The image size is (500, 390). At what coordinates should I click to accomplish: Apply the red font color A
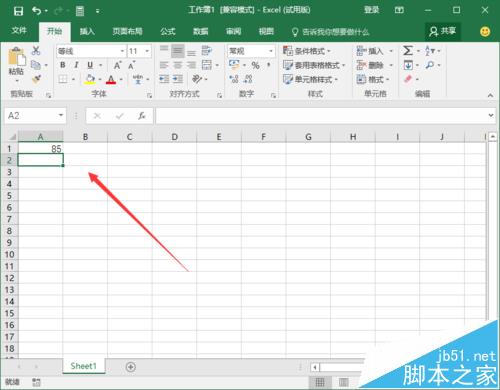coord(111,79)
